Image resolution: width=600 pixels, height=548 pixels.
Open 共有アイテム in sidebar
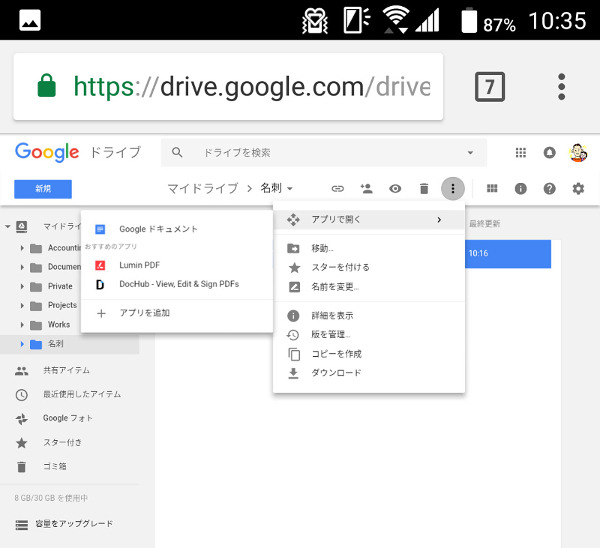(66, 370)
